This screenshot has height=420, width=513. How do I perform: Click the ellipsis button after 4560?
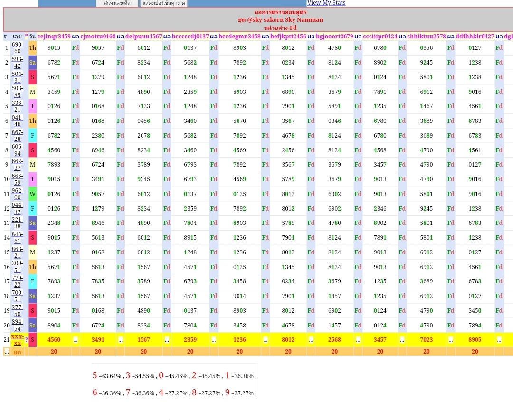pos(76,340)
